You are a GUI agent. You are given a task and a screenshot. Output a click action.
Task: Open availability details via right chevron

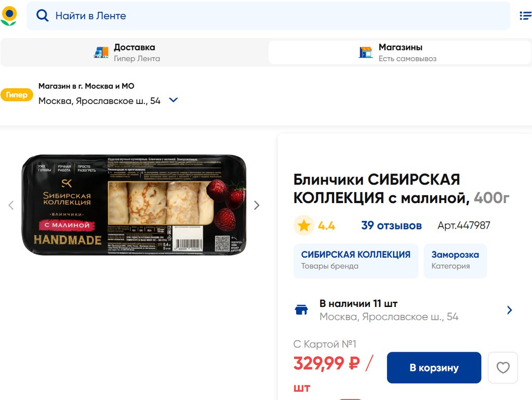click(509, 310)
